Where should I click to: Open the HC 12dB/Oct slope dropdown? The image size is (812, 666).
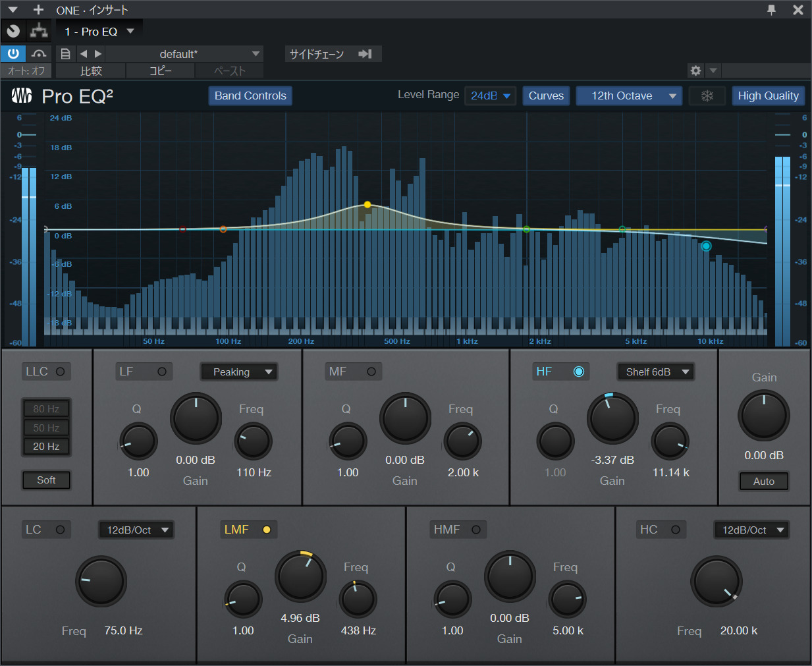pos(751,530)
